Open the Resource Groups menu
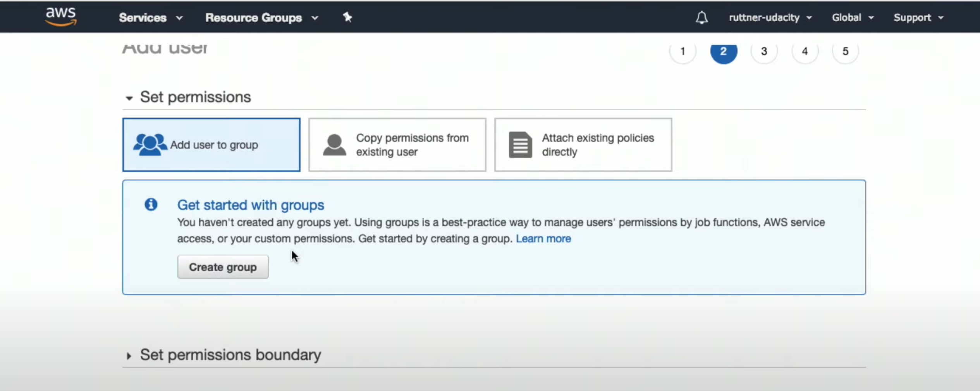The width and height of the screenshot is (980, 391). [x=262, y=17]
